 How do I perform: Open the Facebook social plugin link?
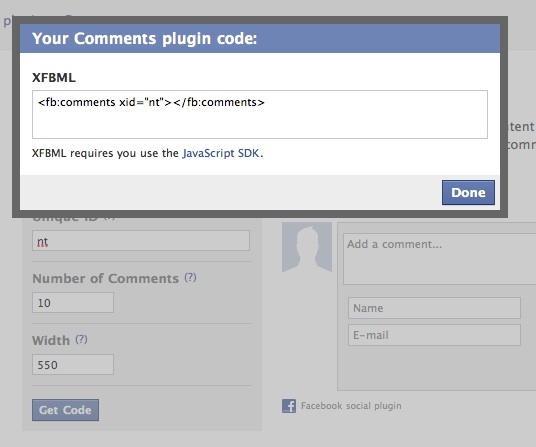pyautogui.click(x=351, y=406)
